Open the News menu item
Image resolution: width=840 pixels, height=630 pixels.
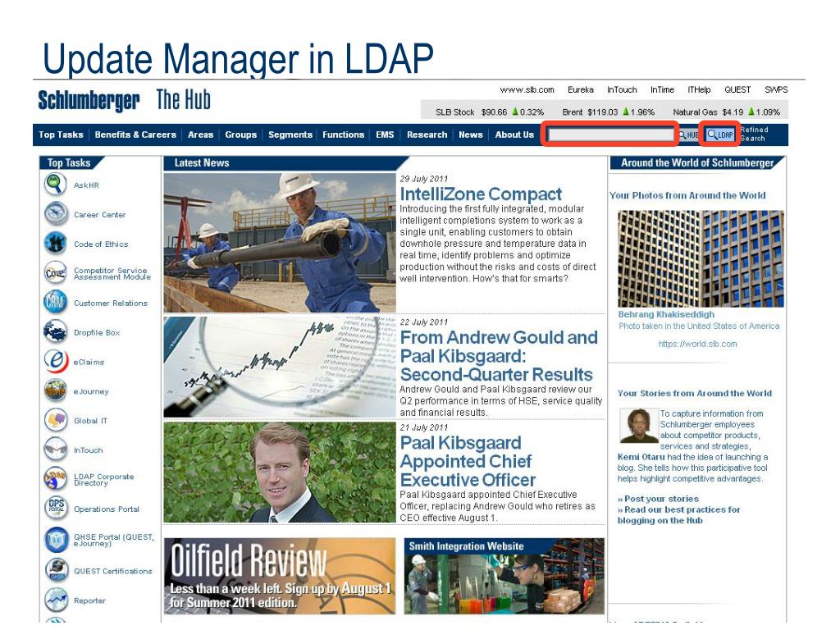coord(470,135)
